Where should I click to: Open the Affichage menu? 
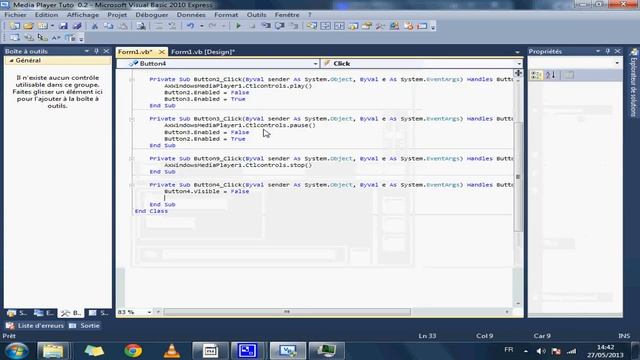point(82,15)
